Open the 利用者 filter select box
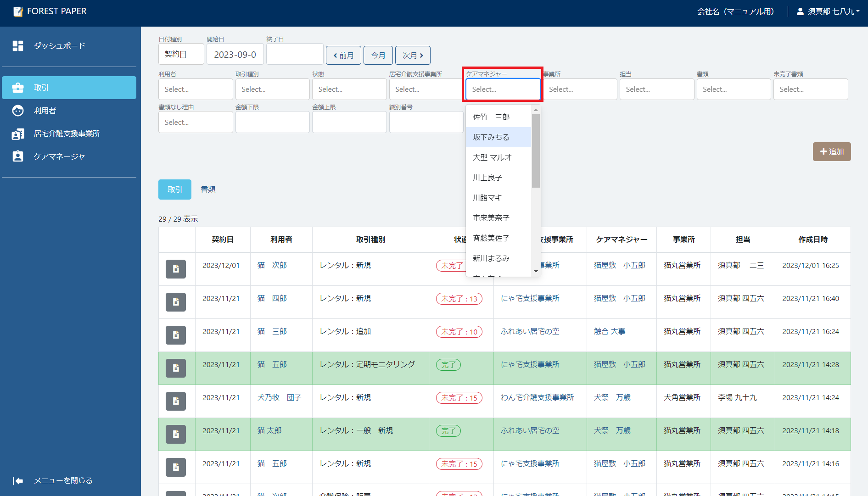 tap(196, 89)
